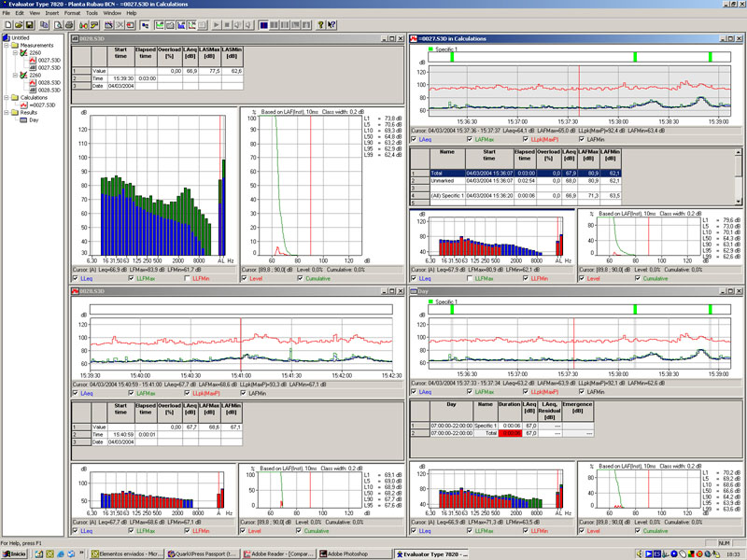Click the Open folder toolbar icon
This screenshot has height=560, width=747.
(x=19, y=25)
